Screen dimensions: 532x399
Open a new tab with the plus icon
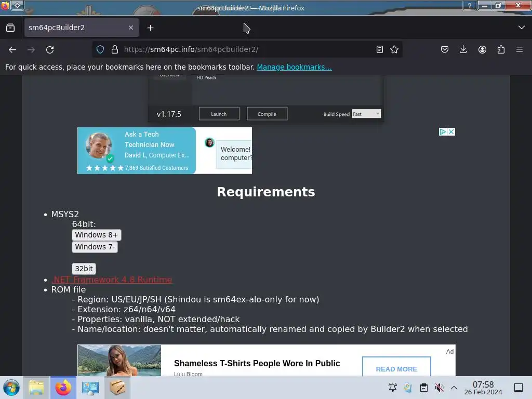[150, 28]
